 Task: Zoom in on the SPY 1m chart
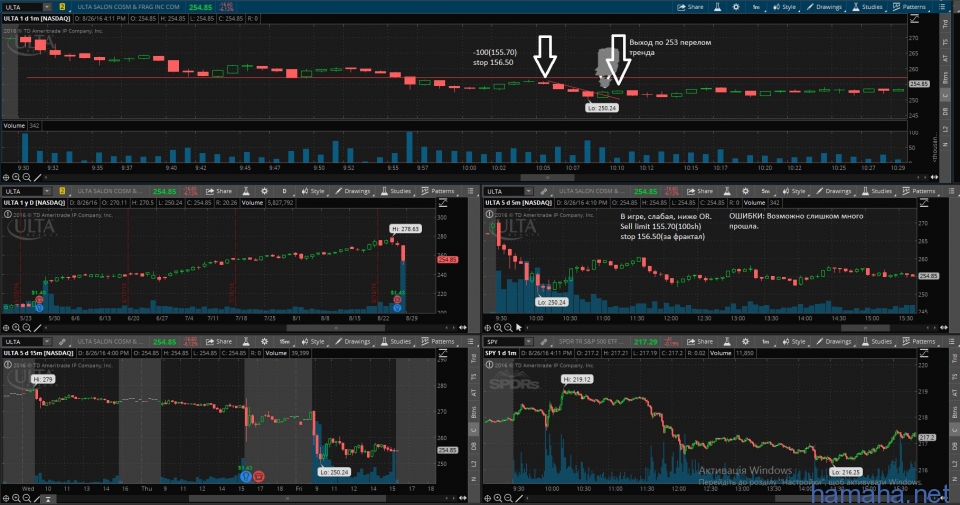pos(498,498)
